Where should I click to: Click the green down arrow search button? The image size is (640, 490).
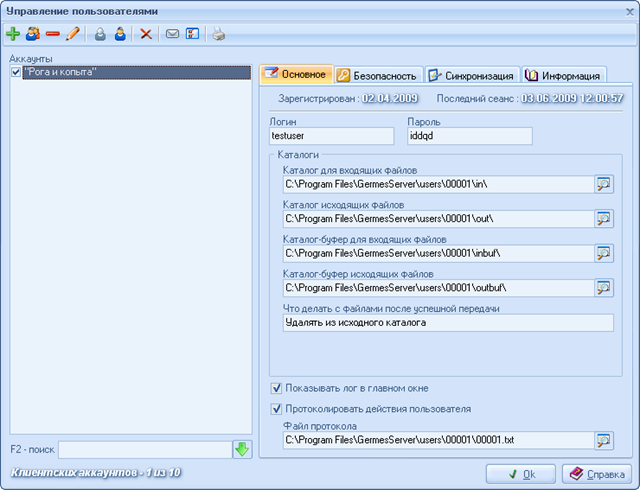click(242, 450)
